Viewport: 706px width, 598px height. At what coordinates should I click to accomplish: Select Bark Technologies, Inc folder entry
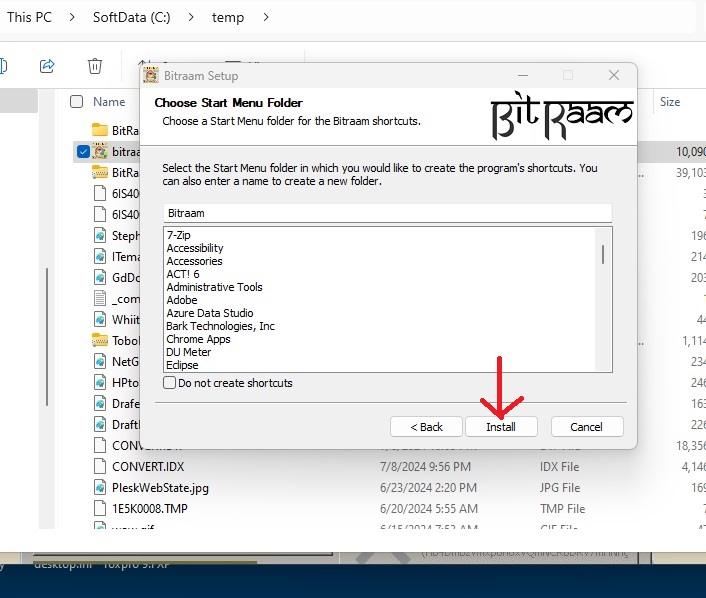pos(220,326)
